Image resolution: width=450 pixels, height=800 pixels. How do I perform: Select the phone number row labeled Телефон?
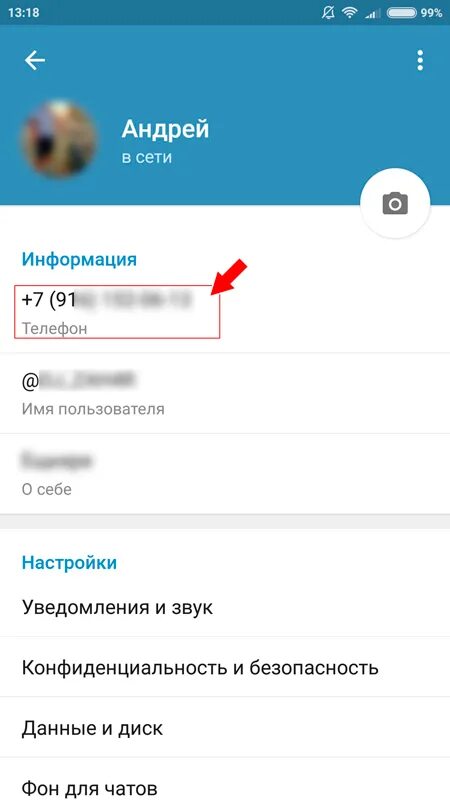click(225, 312)
